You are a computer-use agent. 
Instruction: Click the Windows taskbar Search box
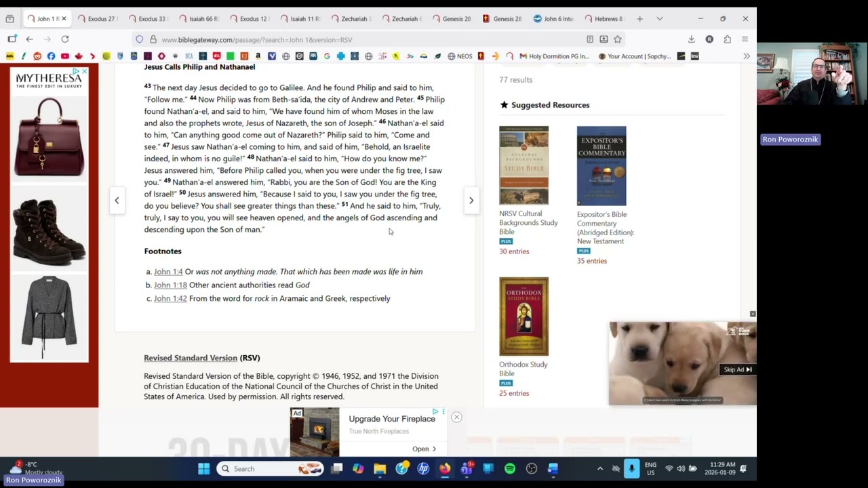pyautogui.click(x=271, y=469)
